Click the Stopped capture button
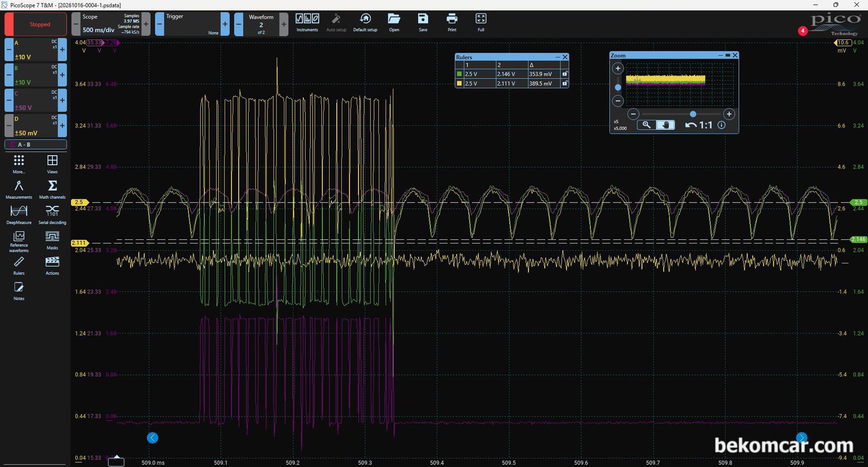868x467 pixels. point(36,25)
